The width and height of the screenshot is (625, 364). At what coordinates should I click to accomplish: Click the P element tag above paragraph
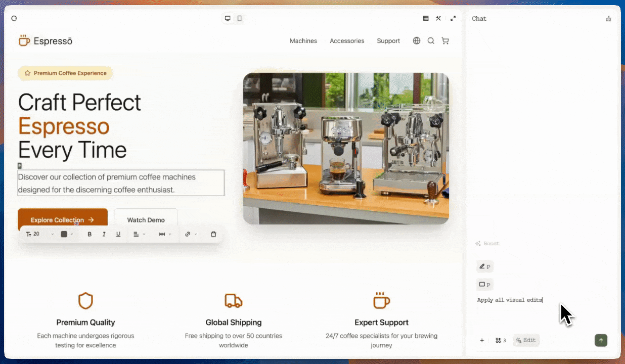coord(20,165)
